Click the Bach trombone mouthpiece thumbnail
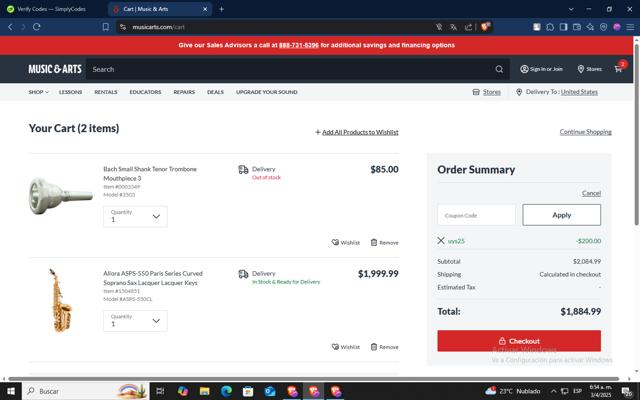This screenshot has height=400, width=640. [x=60, y=196]
